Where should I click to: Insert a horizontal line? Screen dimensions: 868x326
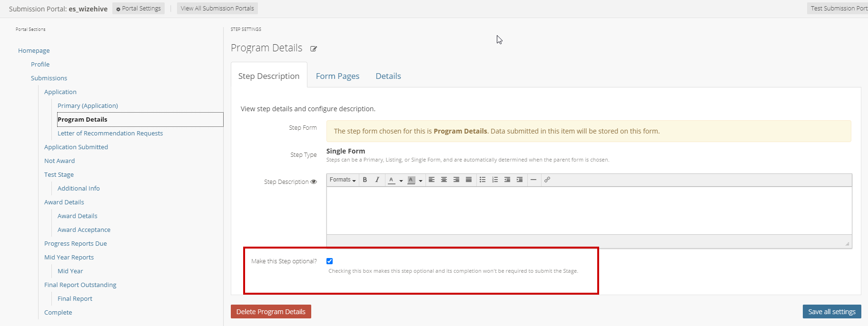pyautogui.click(x=533, y=180)
